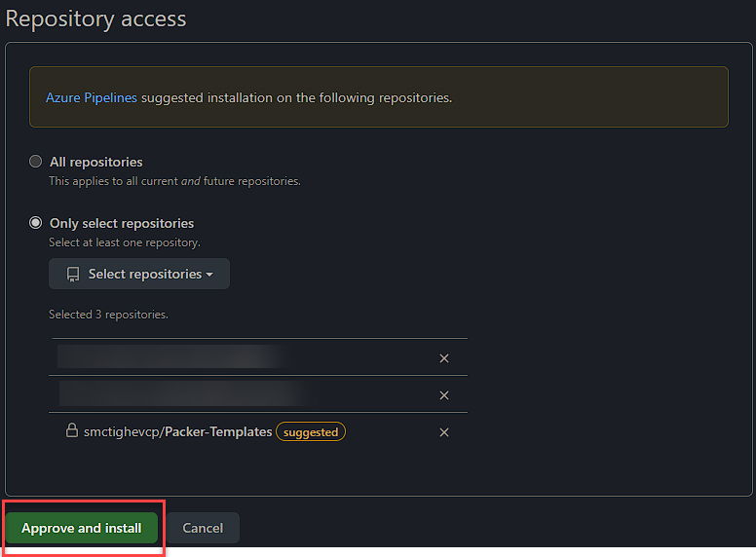756x557 pixels.
Task: Click the lock icon beside Packer-Templates
Action: (x=71, y=431)
